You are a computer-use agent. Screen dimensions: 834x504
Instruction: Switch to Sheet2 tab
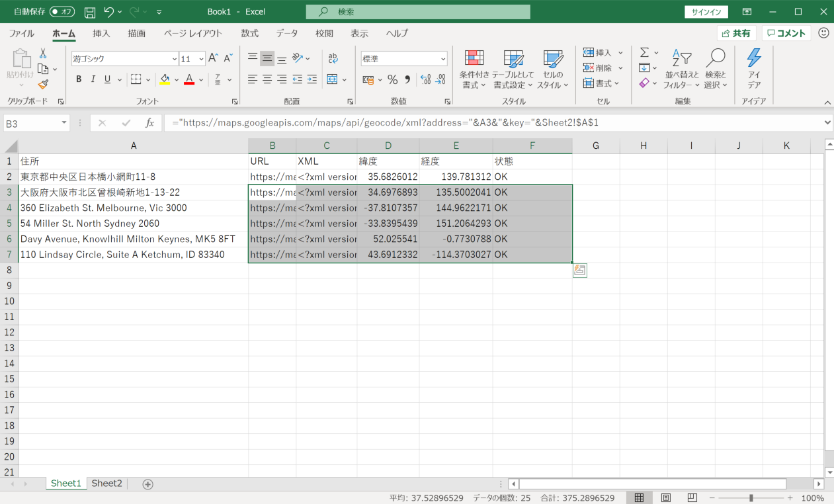point(107,483)
